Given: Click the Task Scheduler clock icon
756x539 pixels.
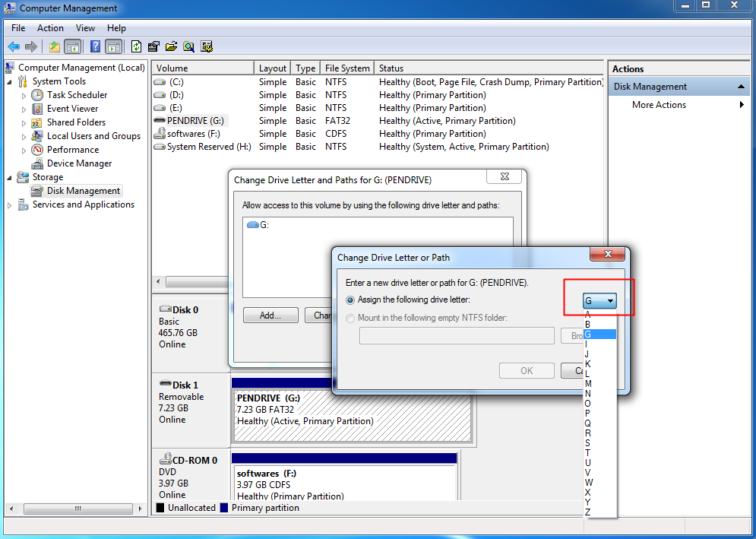Looking at the screenshot, I should click(x=37, y=95).
